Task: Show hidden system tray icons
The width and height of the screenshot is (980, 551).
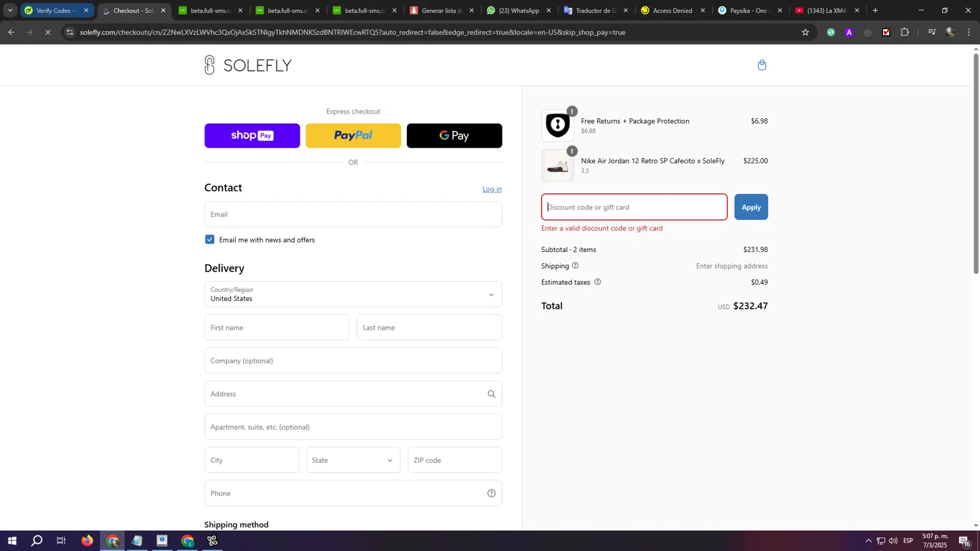Action: click(868, 541)
